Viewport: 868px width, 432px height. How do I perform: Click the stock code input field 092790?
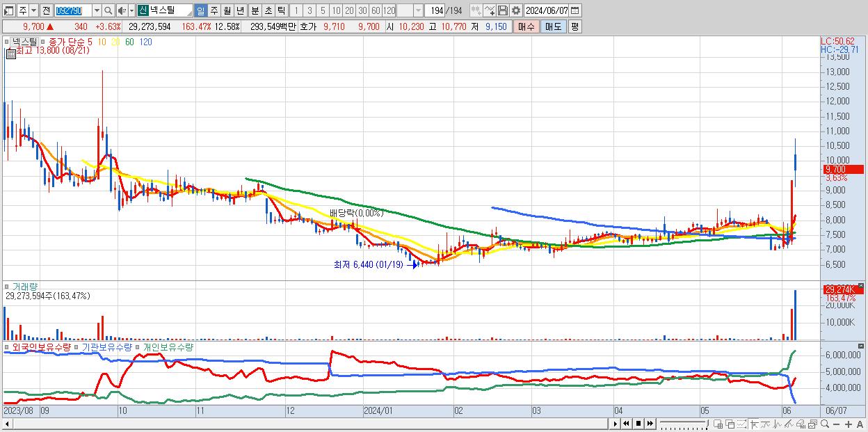73,10
